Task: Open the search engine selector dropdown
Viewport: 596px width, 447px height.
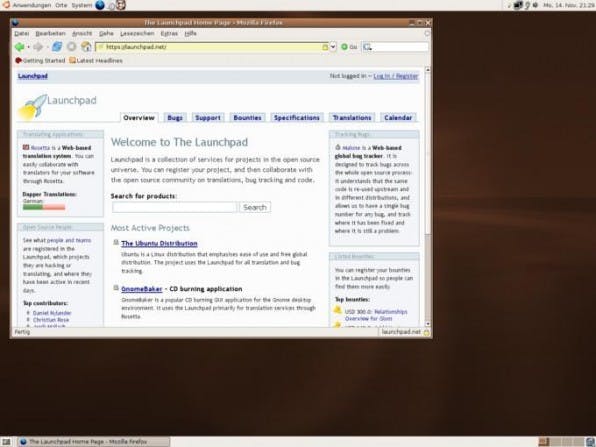Action: click(x=367, y=47)
